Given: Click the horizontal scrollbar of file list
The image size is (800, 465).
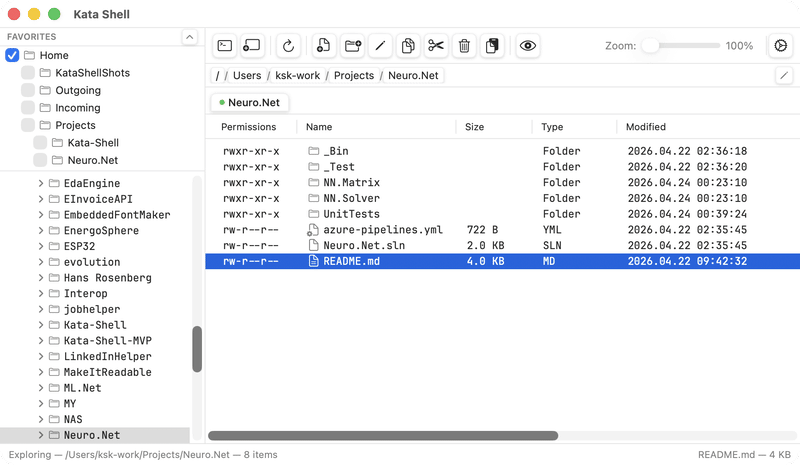Looking at the screenshot, I should 383,436.
